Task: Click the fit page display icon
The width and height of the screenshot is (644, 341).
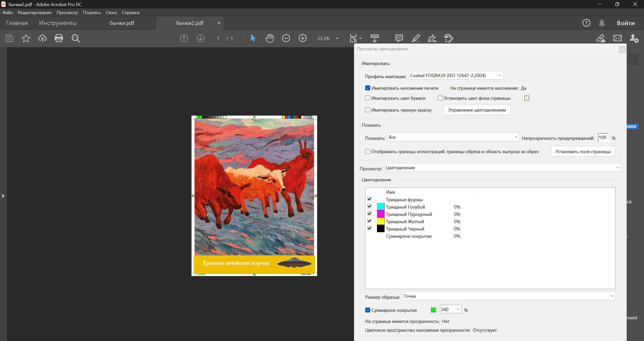Action: pyautogui.click(x=353, y=38)
